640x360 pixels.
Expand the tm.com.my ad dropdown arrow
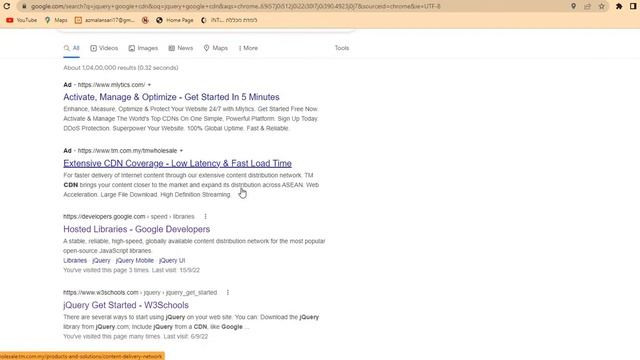pos(181,151)
